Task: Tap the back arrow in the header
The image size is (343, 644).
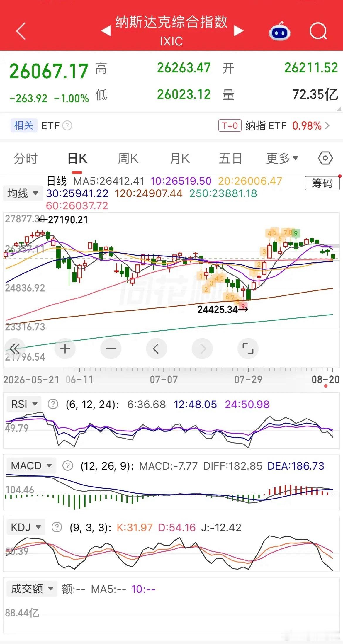Action: (21, 31)
